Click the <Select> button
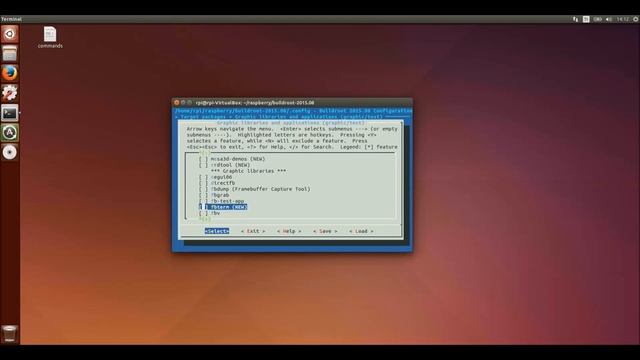This screenshot has width=640, height=360. pyautogui.click(x=217, y=231)
